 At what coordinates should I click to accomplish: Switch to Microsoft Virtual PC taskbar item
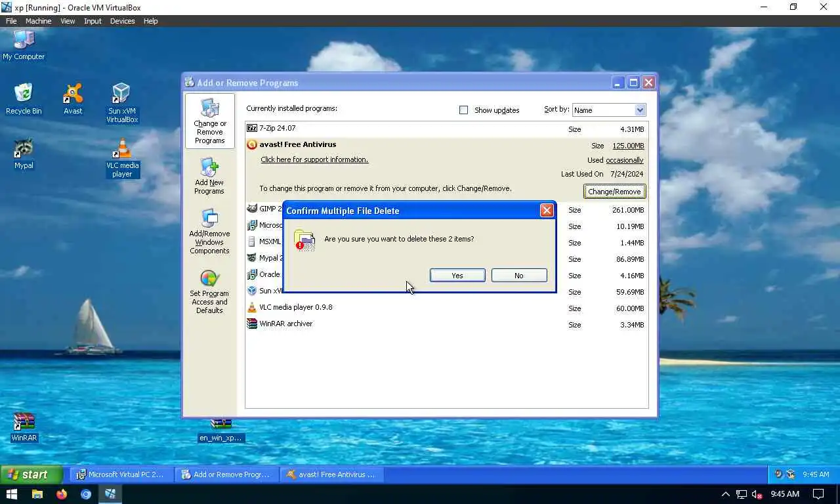click(121, 474)
